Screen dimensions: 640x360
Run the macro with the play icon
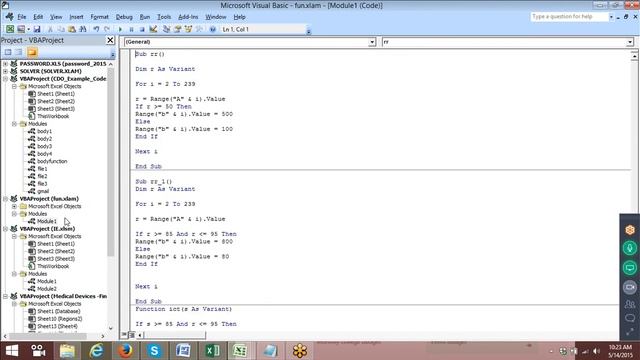coord(120,29)
